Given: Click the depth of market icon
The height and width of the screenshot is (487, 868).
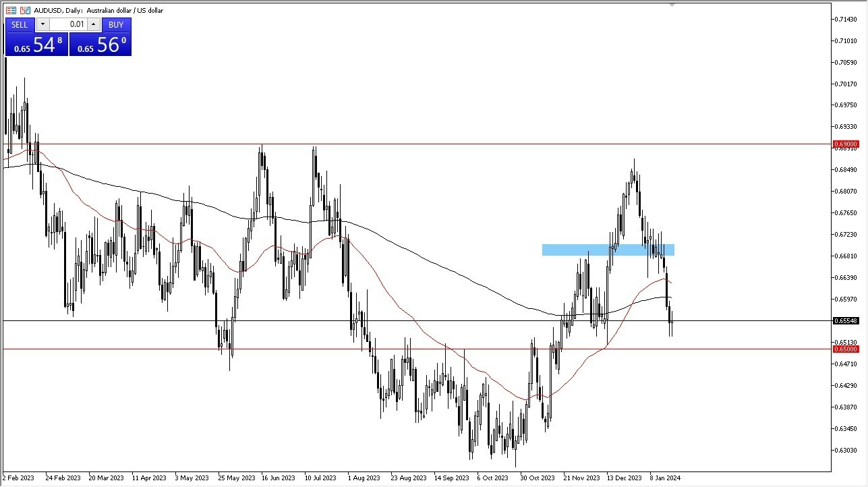Looking at the screenshot, I should coord(11,10).
